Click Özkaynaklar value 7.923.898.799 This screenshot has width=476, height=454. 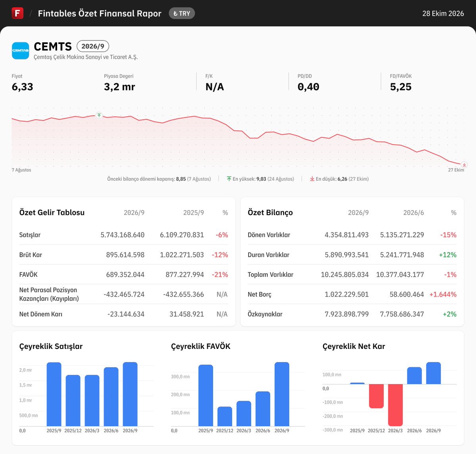point(347,314)
